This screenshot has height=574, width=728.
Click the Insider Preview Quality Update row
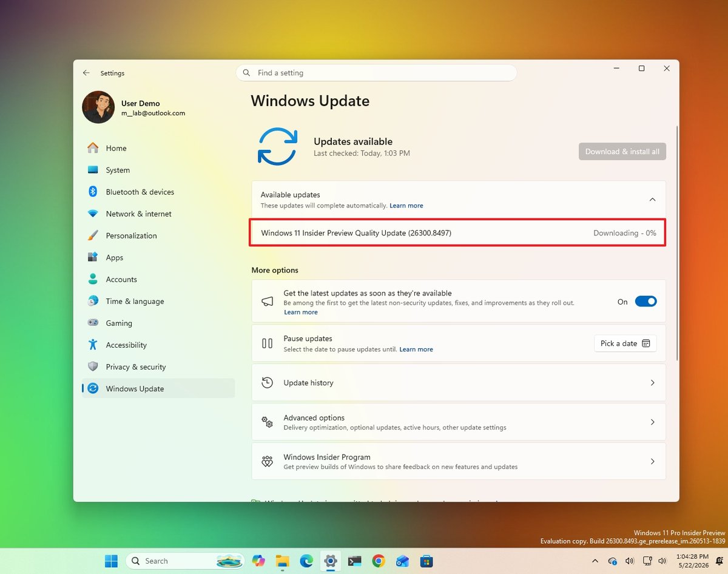point(458,233)
